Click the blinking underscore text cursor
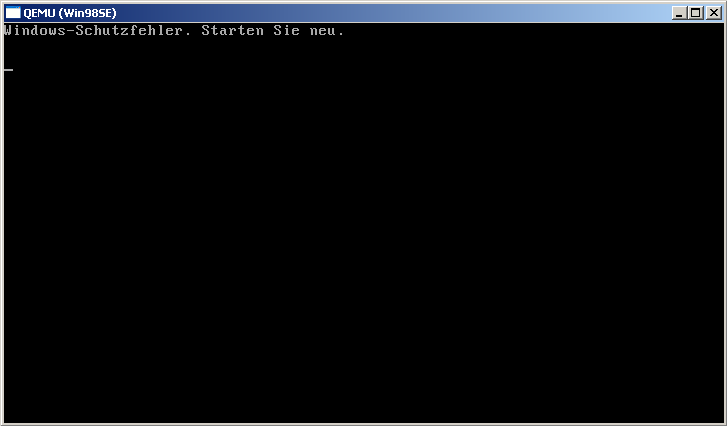 pyautogui.click(x=8, y=70)
